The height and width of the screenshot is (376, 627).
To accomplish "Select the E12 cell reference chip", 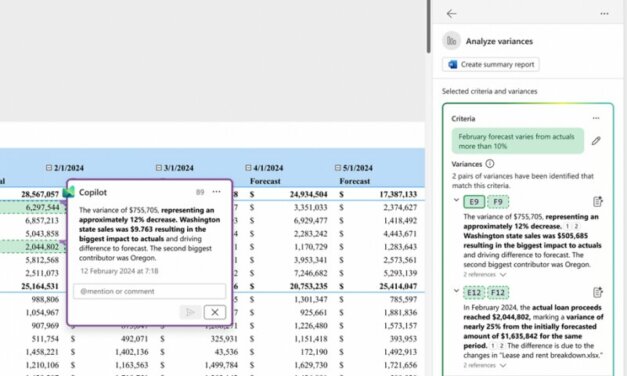I will pyautogui.click(x=474, y=292).
